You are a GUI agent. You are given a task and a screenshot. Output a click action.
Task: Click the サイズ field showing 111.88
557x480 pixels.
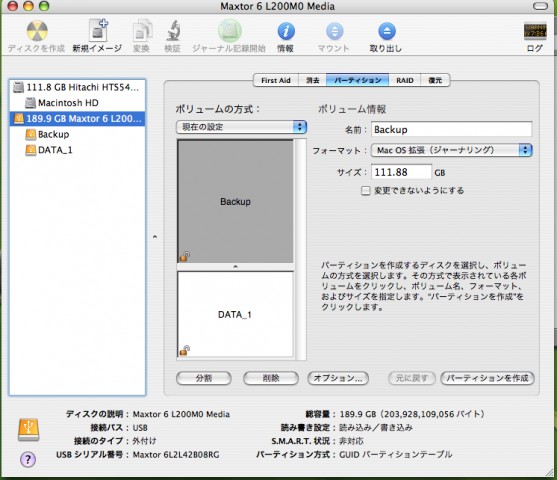point(401,172)
